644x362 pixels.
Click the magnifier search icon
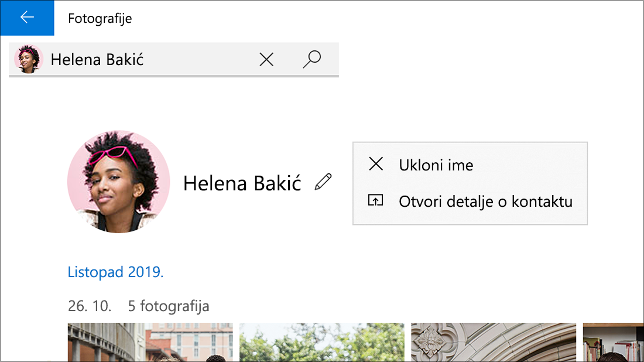[x=312, y=59]
